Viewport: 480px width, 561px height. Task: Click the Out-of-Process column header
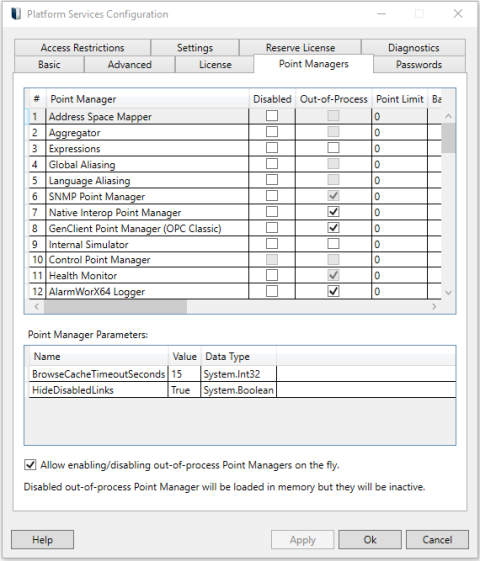click(x=333, y=99)
